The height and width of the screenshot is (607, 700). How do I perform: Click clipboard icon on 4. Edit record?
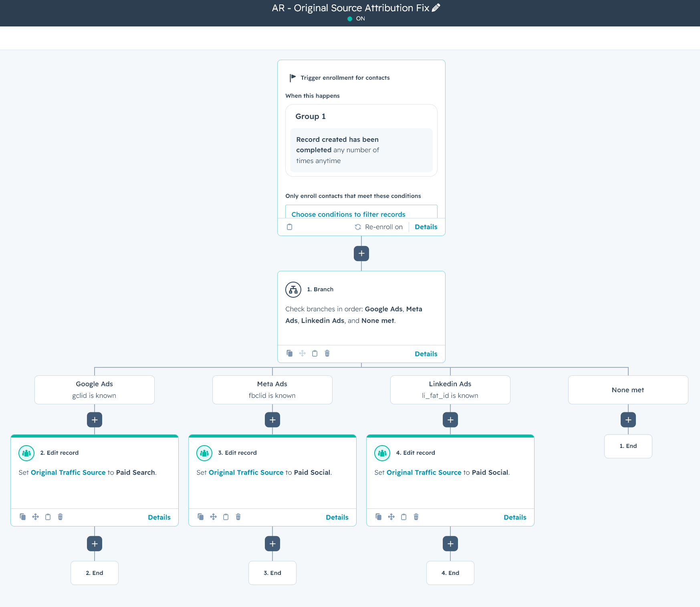(x=404, y=517)
